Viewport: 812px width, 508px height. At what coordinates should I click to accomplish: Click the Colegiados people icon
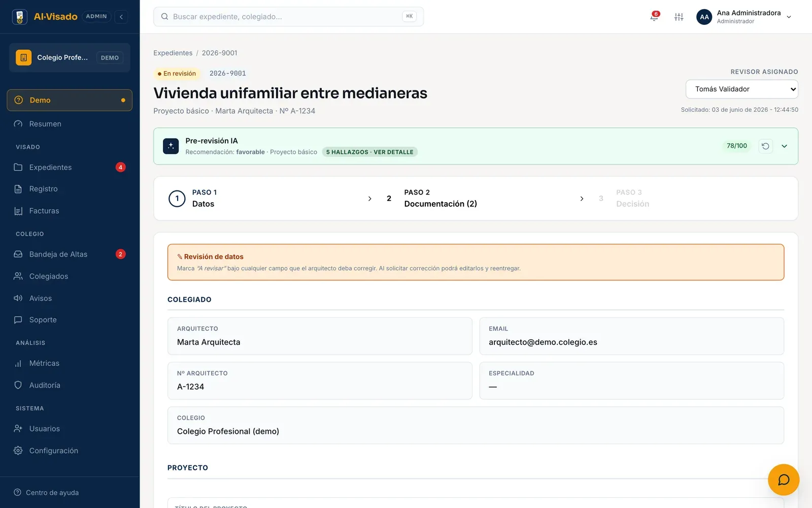18,276
